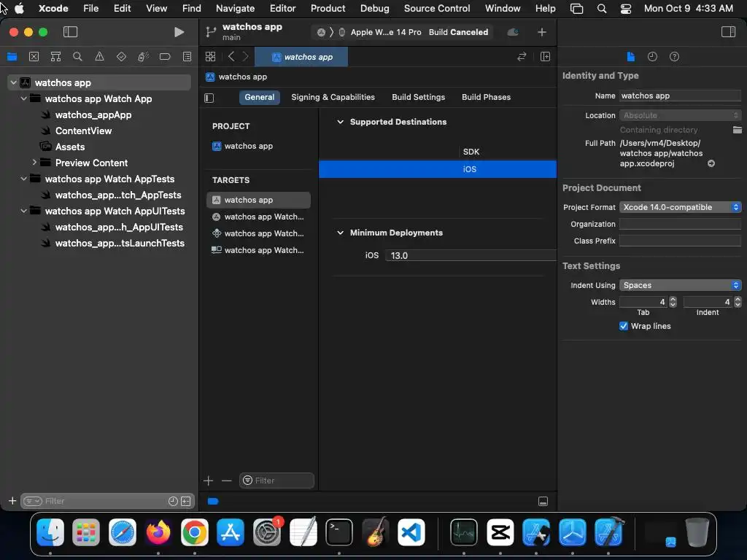Show the Quick Help inspector
The height and width of the screenshot is (560, 747).
(x=674, y=57)
